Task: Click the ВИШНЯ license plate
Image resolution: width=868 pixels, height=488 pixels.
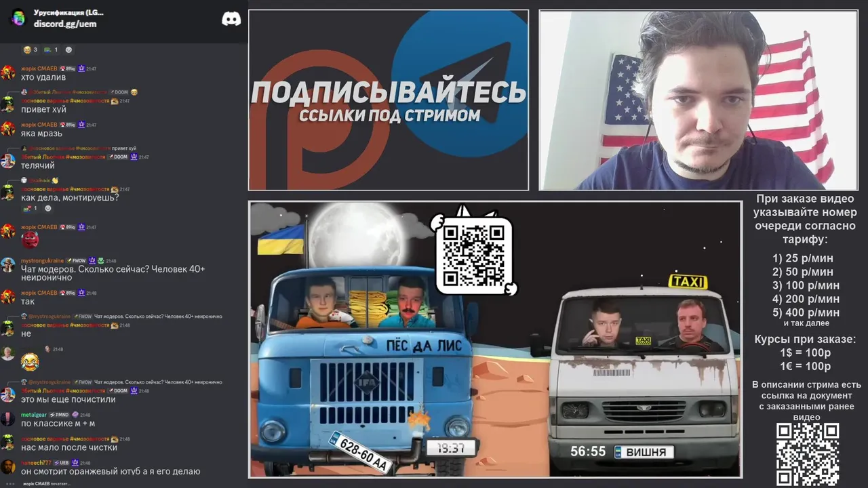Action: click(644, 452)
